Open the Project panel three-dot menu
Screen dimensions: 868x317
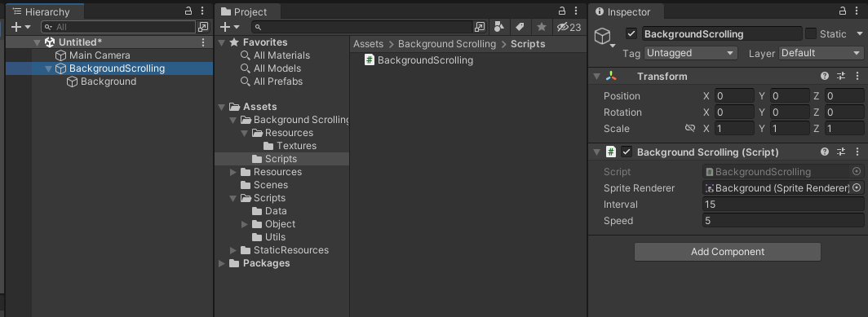pos(576,11)
